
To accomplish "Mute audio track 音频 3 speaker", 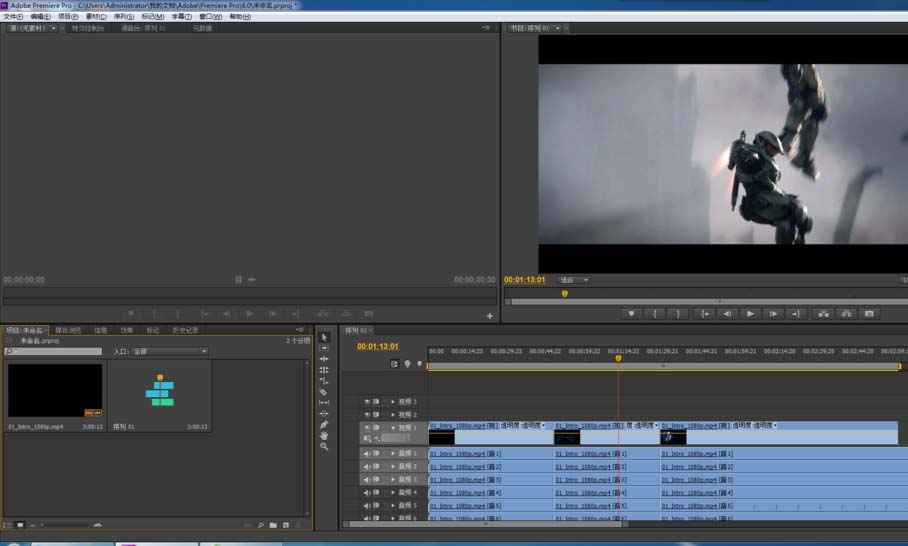I will 367,479.
